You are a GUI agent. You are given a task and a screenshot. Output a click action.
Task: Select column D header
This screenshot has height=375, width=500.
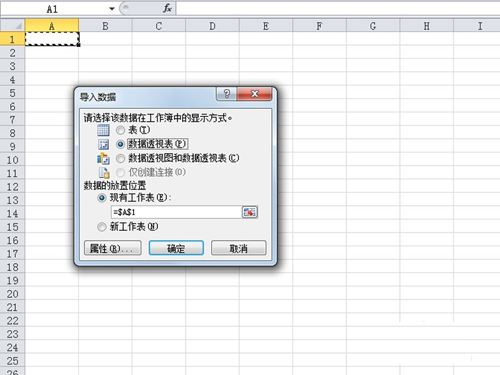point(212,26)
